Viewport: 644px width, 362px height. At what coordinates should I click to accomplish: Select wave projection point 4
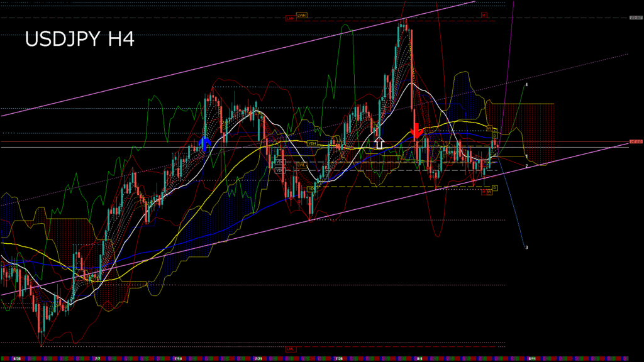tap(526, 84)
